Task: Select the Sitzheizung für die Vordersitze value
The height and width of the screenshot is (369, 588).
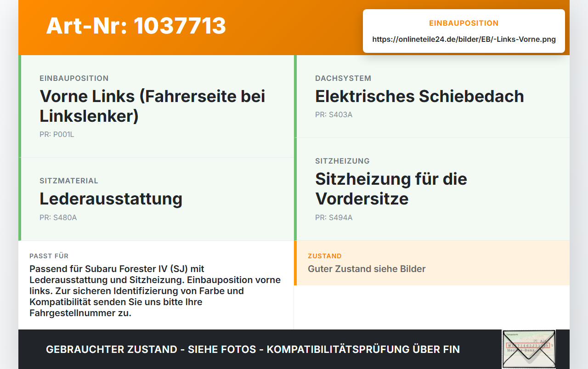Action: pyautogui.click(x=391, y=189)
